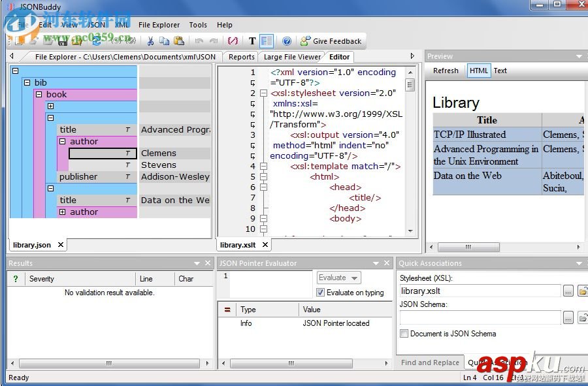The height and width of the screenshot is (386, 588).
Task: Select Text preview mode
Action: click(x=500, y=71)
